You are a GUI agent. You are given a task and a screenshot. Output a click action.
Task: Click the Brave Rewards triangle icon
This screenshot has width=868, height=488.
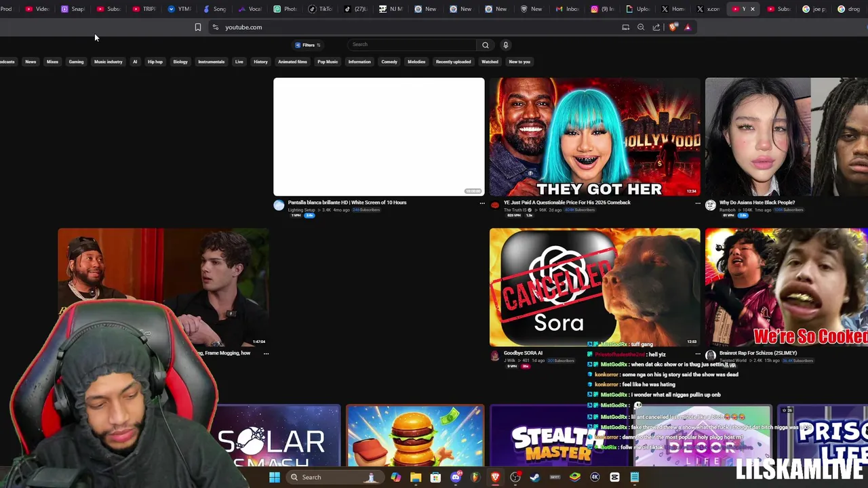(688, 27)
